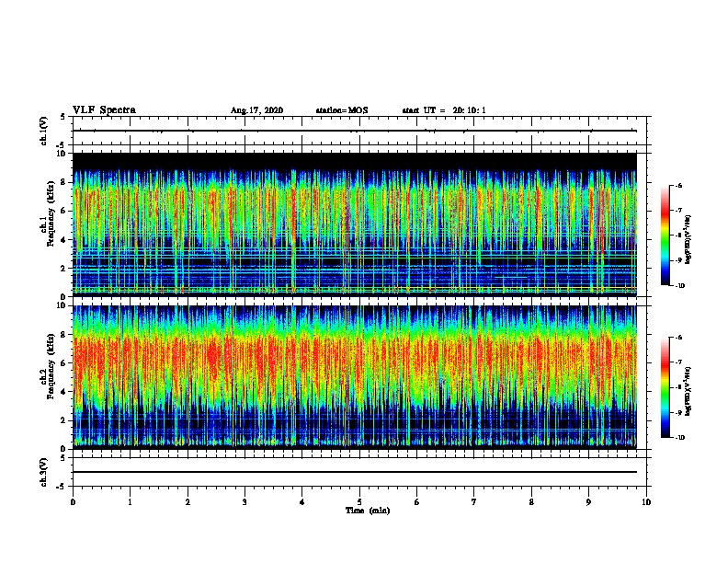The height and width of the screenshot is (563, 728).
Task: Select the ch.2 color bar log(PSD) label
Action: [688, 391]
